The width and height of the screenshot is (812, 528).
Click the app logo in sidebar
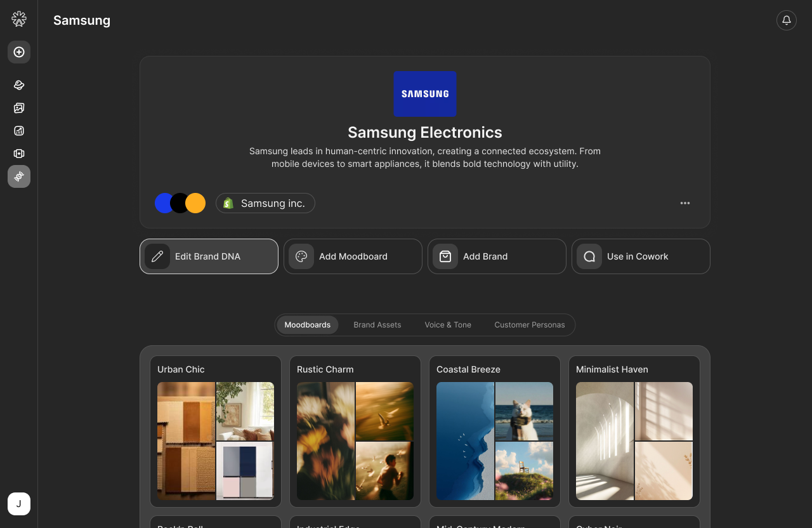tap(19, 19)
